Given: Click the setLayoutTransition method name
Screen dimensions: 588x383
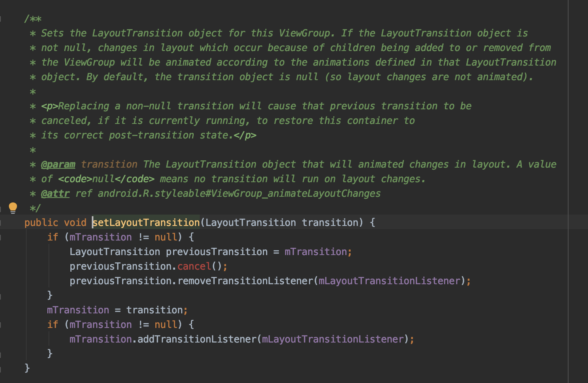Looking at the screenshot, I should 146,223.
